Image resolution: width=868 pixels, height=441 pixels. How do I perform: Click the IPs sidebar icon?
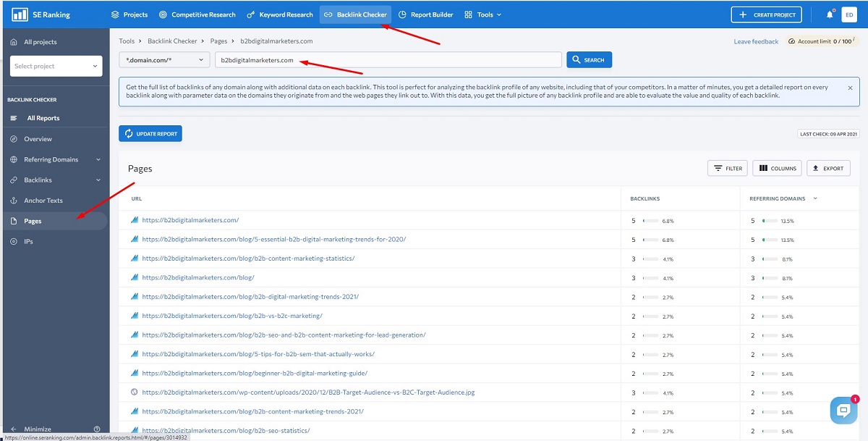14,241
